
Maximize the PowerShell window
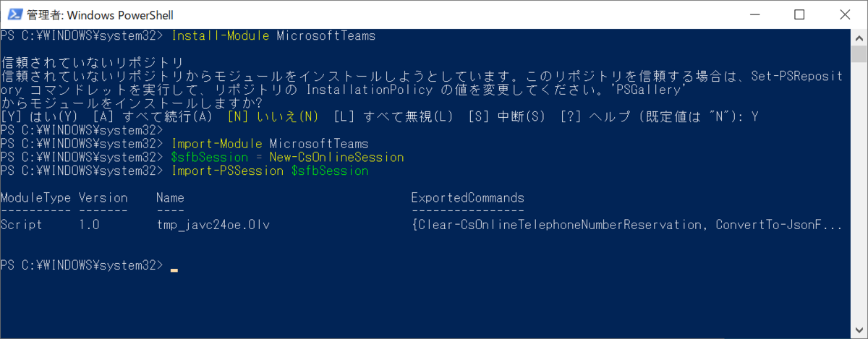point(799,14)
